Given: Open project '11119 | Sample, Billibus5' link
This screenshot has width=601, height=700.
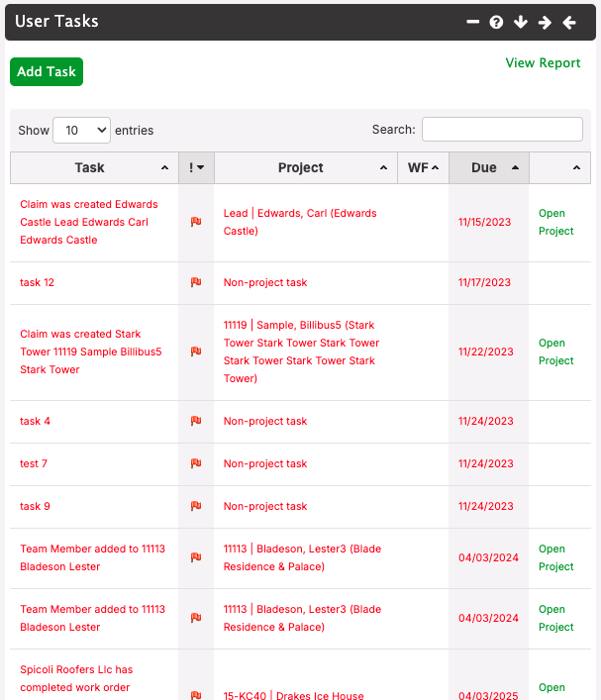Looking at the screenshot, I should pyautogui.click(x=301, y=351).
